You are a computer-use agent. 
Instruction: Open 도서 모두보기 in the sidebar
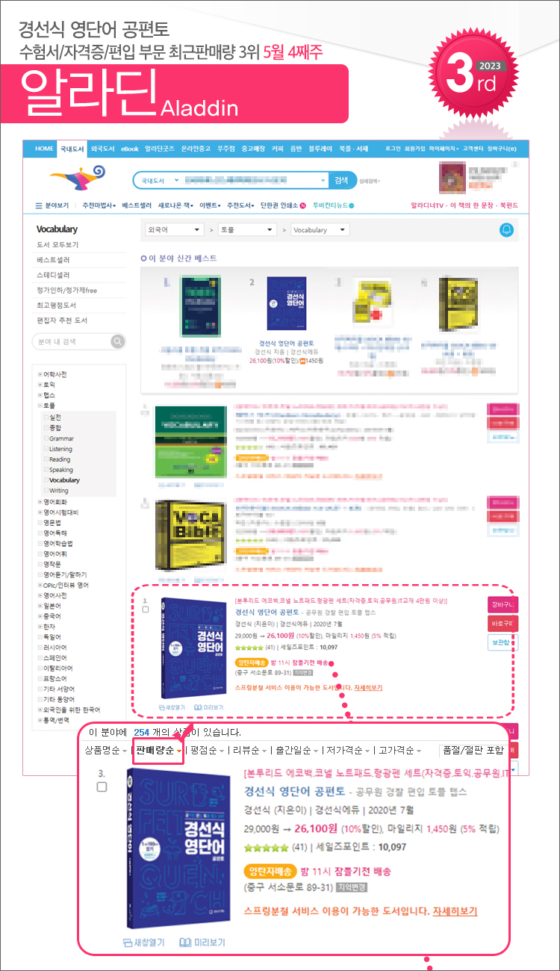click(x=57, y=245)
